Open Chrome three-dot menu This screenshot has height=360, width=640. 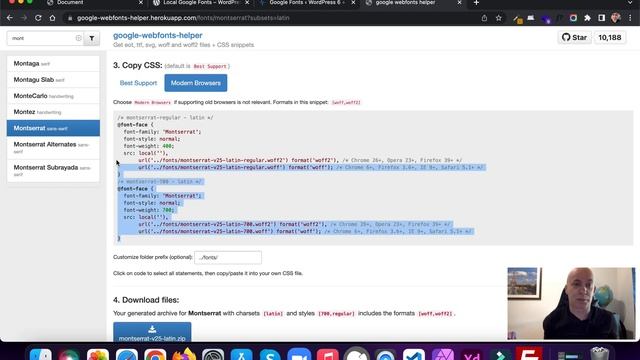pos(630,18)
